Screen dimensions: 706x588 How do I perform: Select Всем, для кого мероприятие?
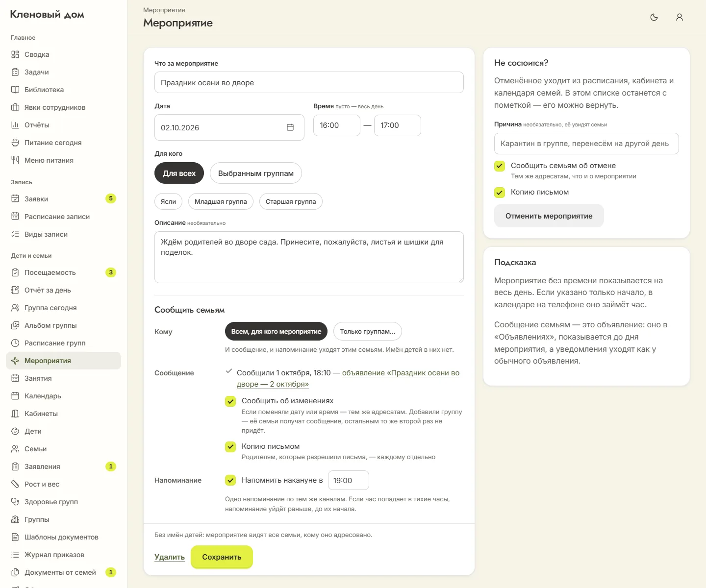click(x=276, y=331)
